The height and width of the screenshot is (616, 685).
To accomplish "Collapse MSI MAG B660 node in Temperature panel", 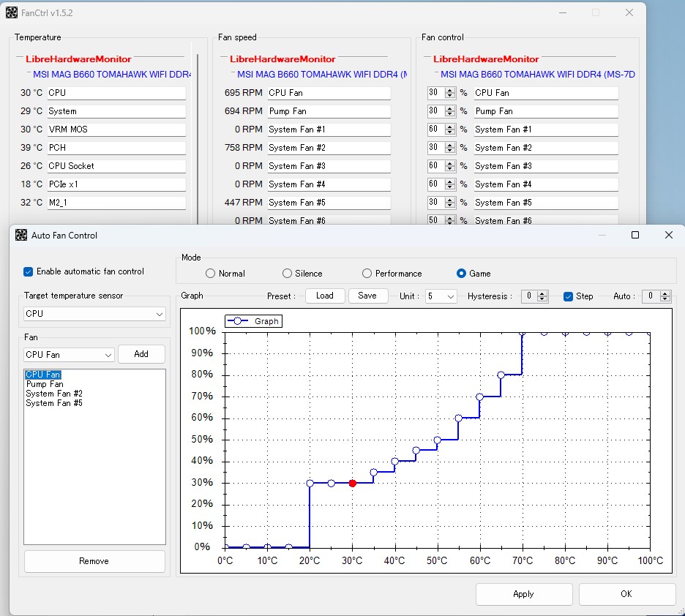I will (x=29, y=72).
